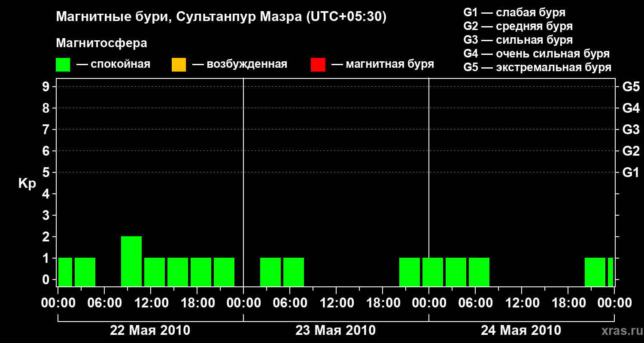Click the narrow last green bar of 24 Мая
This screenshot has height=343, width=644.
tap(611, 272)
